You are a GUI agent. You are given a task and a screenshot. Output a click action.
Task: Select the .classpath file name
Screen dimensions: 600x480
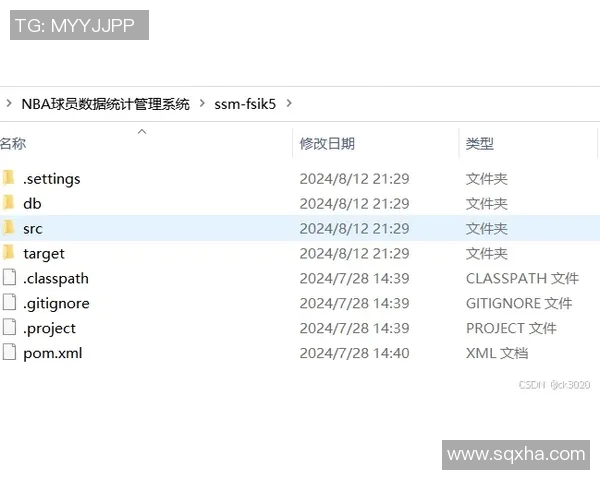(x=56, y=279)
